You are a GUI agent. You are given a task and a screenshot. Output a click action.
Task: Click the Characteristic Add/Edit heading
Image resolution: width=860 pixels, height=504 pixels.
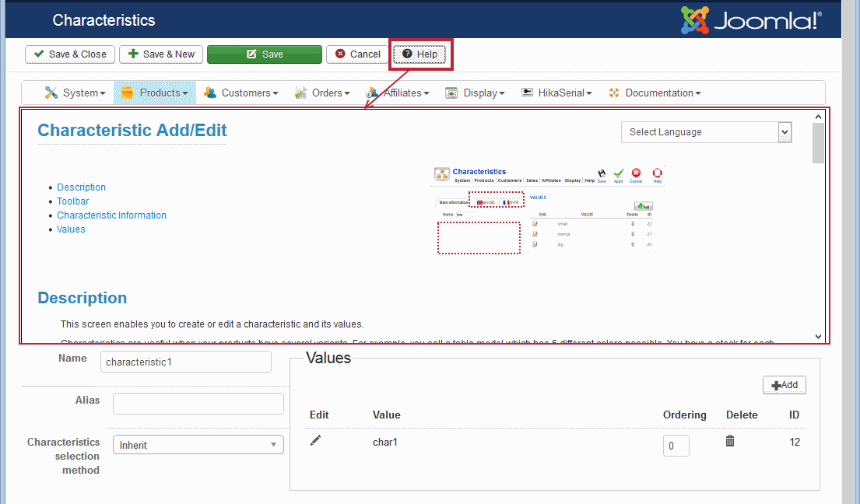(x=132, y=131)
